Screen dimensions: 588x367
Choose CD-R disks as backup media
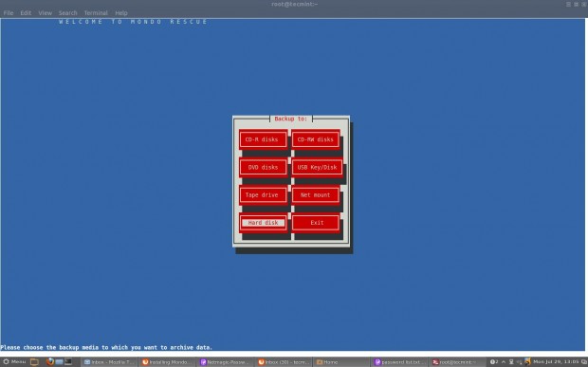(263, 139)
